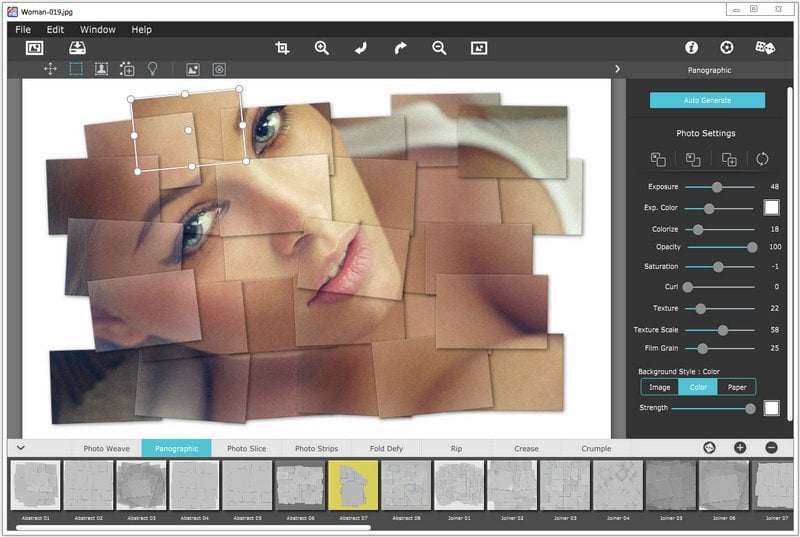Click the Auto Generate button
800x537 pixels.
[707, 100]
